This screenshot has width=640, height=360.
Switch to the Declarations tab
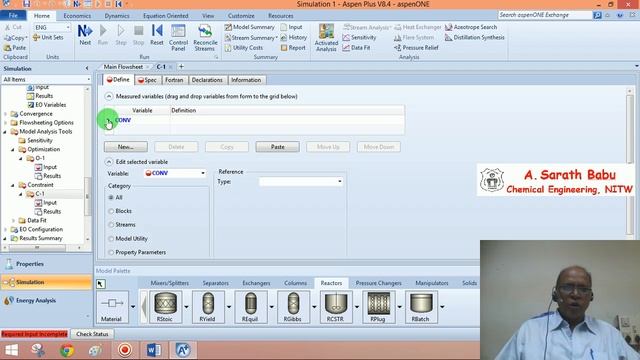(x=207, y=80)
